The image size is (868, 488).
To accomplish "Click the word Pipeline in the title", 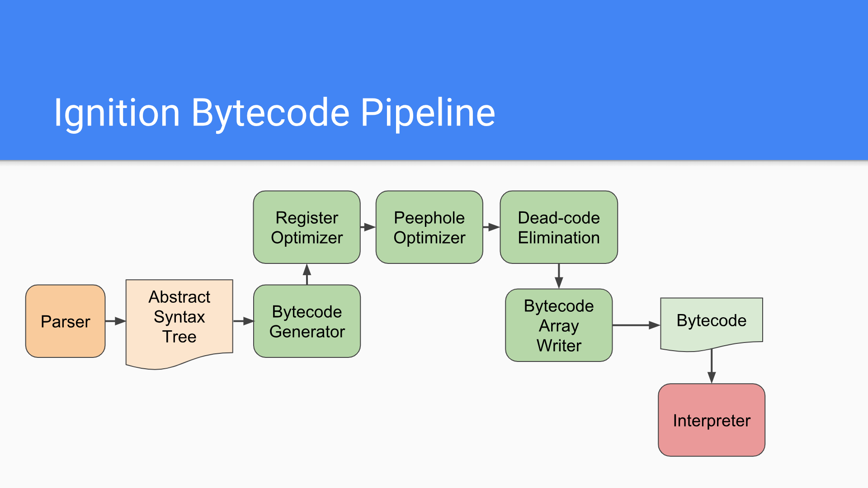I will point(427,113).
